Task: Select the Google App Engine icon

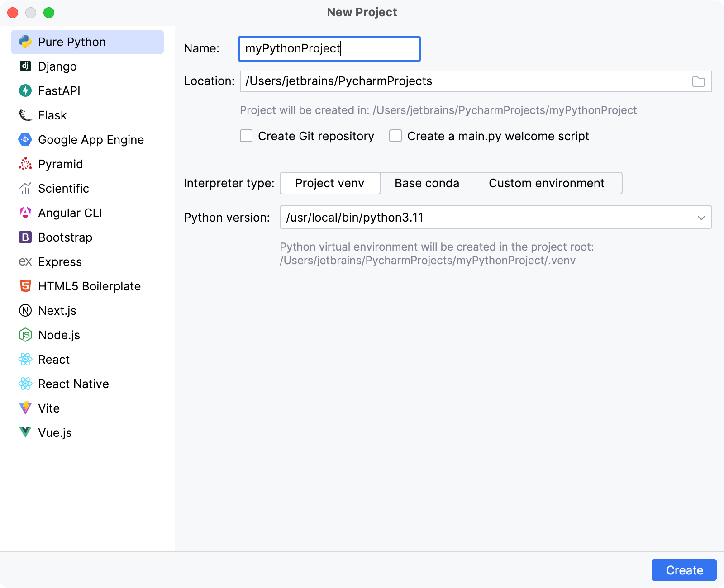Action: click(26, 139)
